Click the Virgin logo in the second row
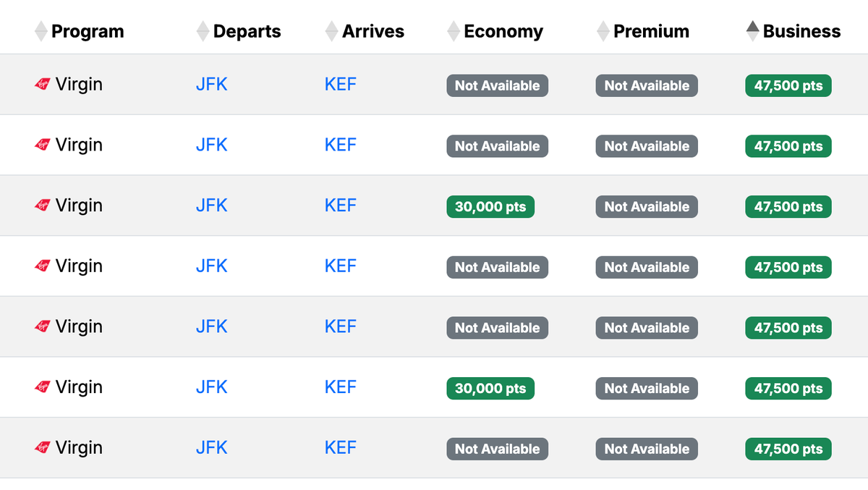 43,144
